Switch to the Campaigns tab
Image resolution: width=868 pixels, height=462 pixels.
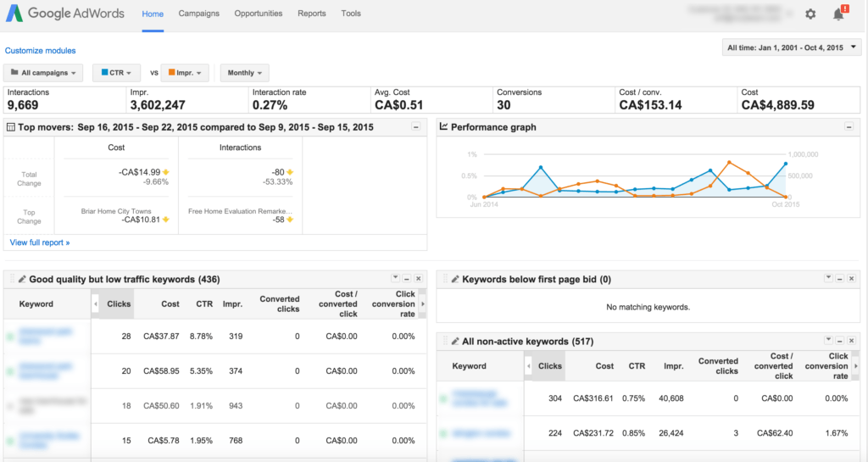(198, 14)
